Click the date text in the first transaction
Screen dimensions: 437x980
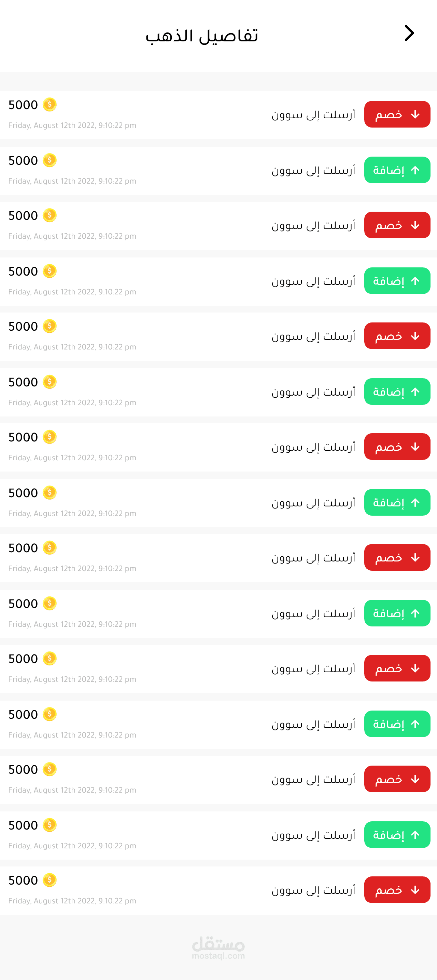pyautogui.click(x=72, y=125)
